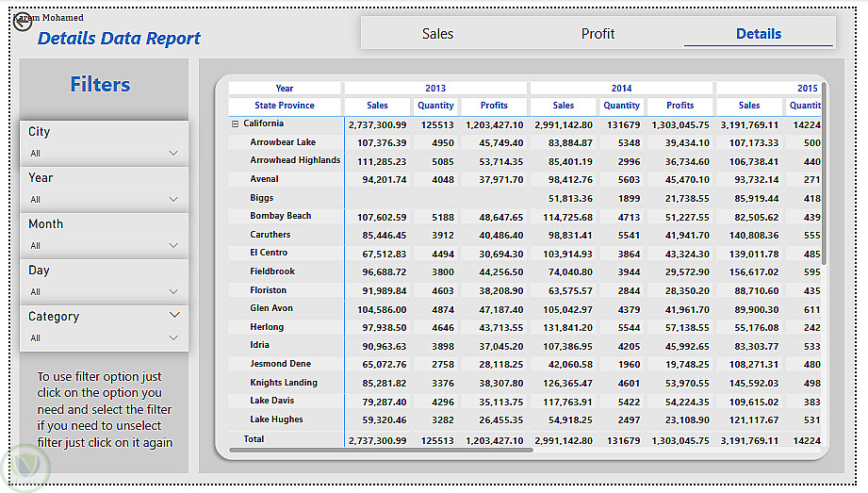This screenshot has height=493, width=868.
Task: Switch to the Profit tab
Action: (x=598, y=34)
